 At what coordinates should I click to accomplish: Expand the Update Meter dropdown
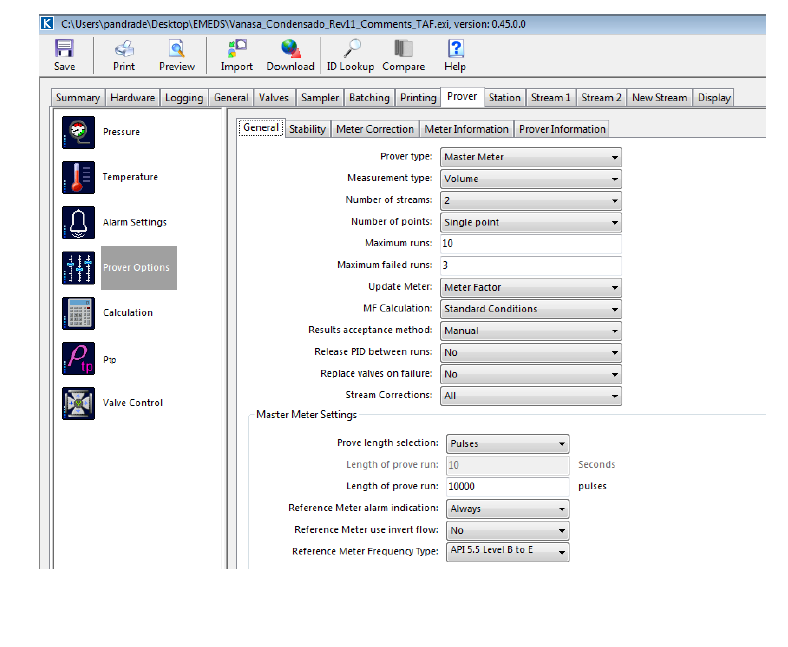click(531, 288)
